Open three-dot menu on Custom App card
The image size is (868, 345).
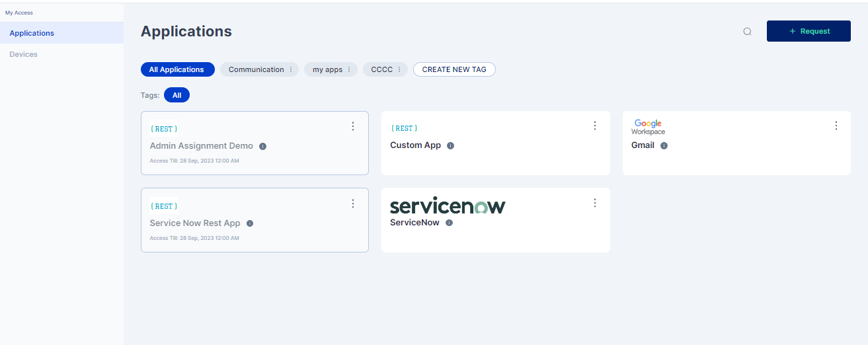[x=594, y=126]
